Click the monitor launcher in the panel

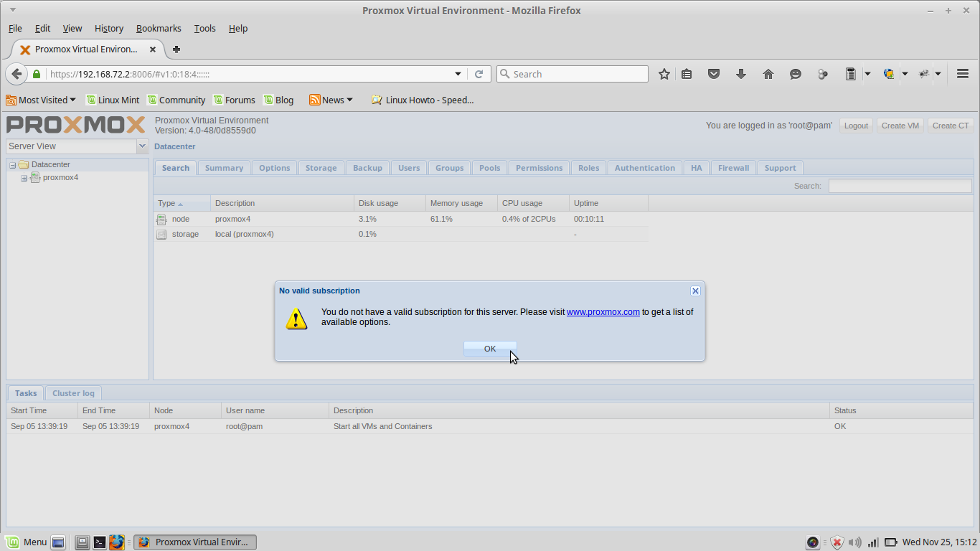[83, 542]
